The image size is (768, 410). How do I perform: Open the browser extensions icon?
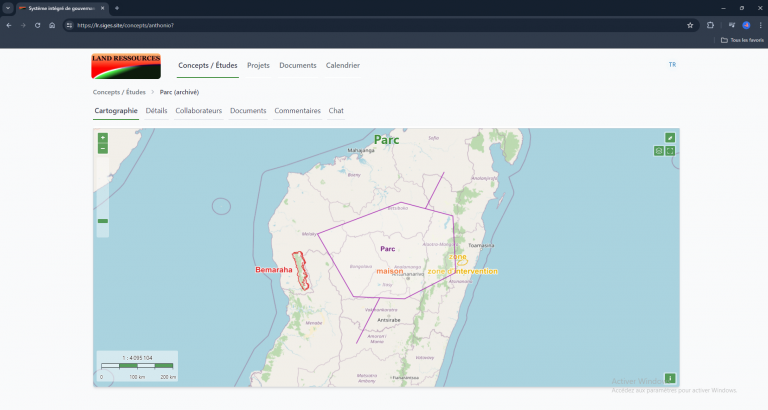[710, 25]
